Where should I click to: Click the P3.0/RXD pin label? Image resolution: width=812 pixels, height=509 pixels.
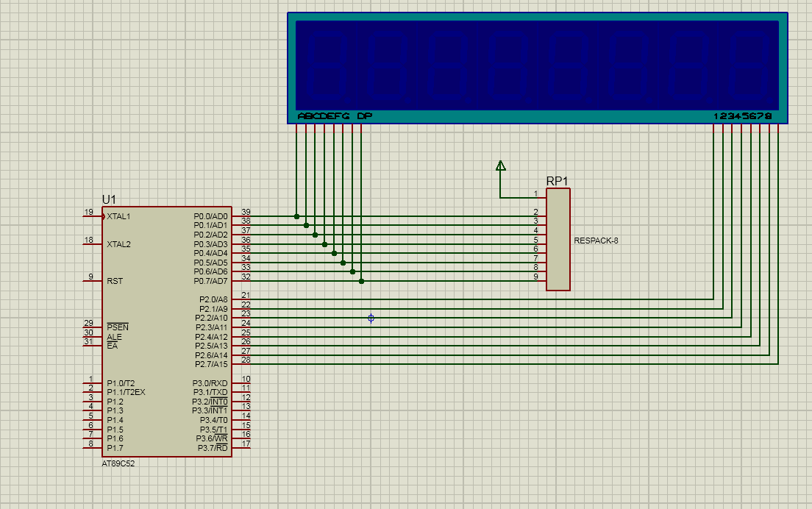pyautogui.click(x=210, y=383)
